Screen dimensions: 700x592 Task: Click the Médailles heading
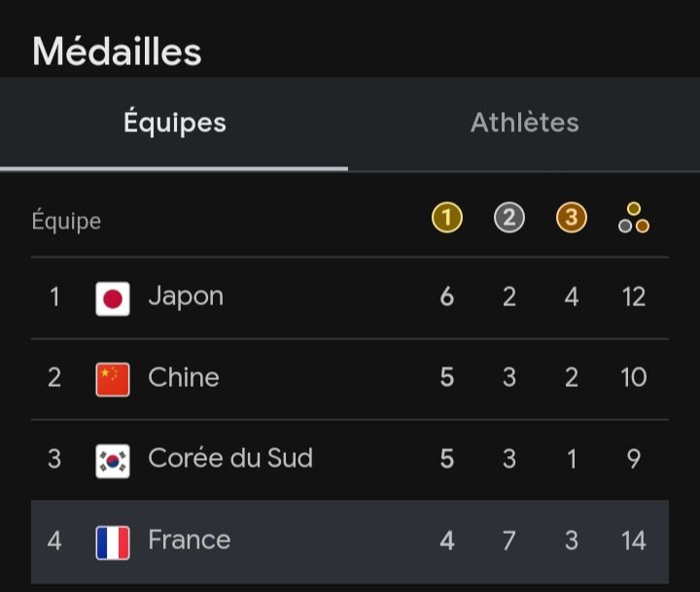(x=117, y=52)
